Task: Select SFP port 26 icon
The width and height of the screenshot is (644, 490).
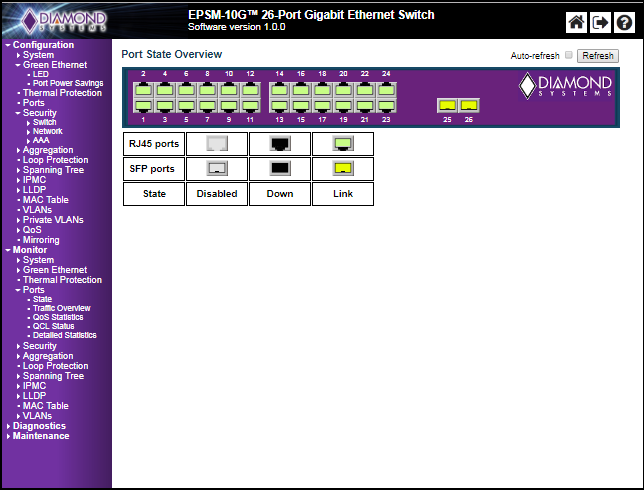Action: [x=469, y=105]
